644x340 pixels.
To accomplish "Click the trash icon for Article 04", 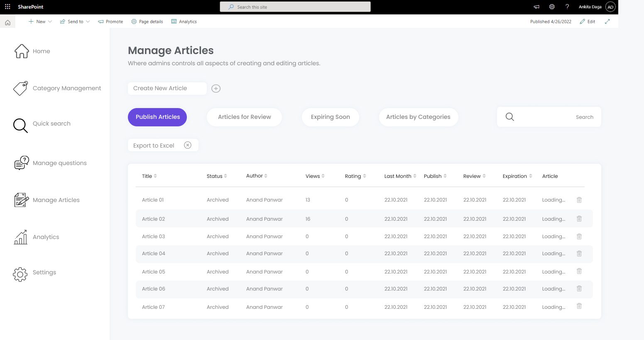I will pos(579,254).
